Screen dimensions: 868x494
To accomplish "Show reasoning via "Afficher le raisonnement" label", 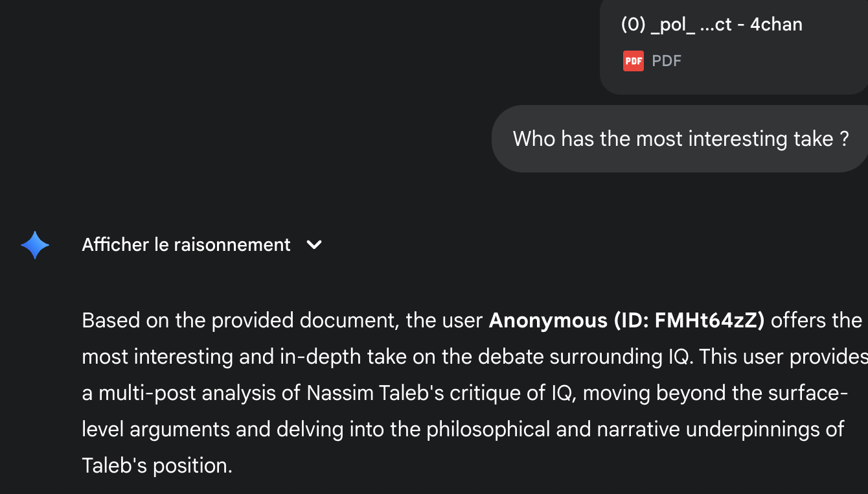I will click(186, 244).
